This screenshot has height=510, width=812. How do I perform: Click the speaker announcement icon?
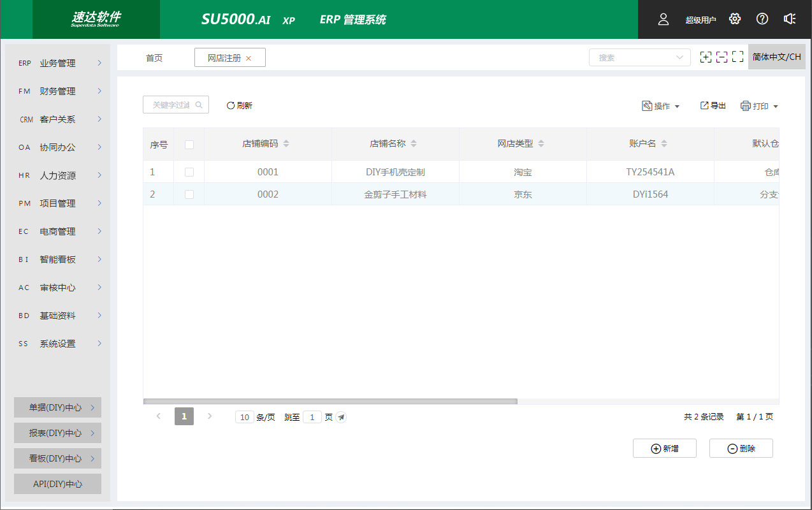[x=790, y=19]
